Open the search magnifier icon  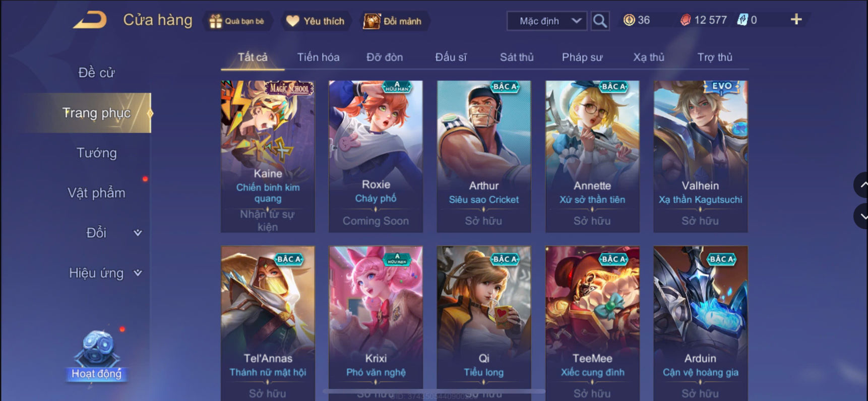pyautogui.click(x=600, y=21)
